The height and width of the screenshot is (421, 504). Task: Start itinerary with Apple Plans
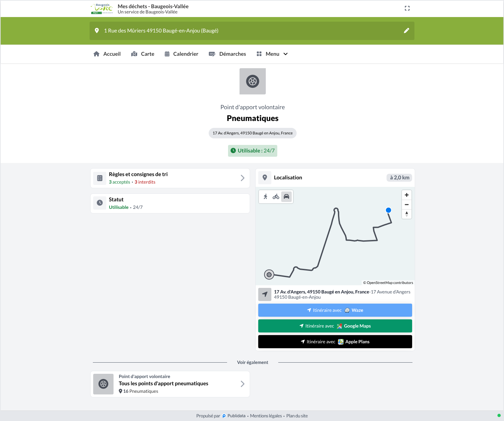(335, 342)
